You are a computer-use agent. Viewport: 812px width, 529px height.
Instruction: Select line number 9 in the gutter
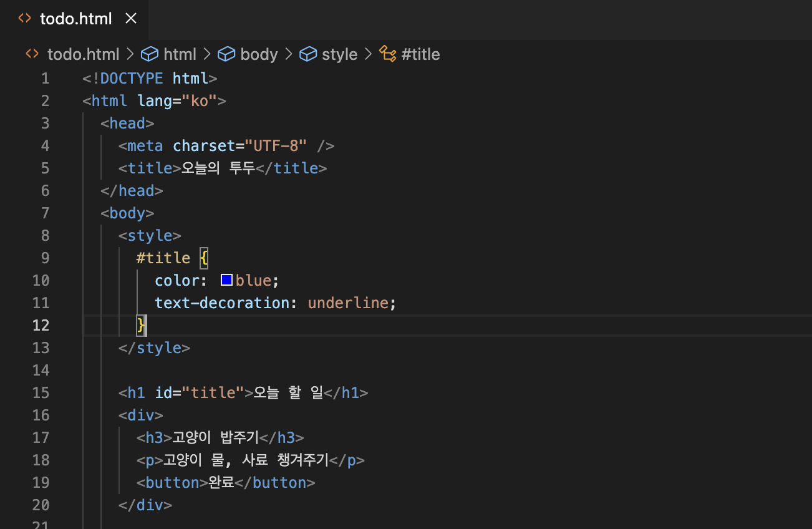point(44,258)
